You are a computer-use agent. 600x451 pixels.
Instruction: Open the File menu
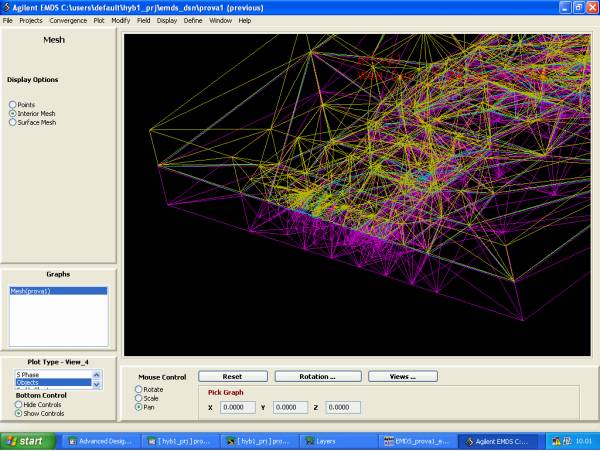[8, 21]
